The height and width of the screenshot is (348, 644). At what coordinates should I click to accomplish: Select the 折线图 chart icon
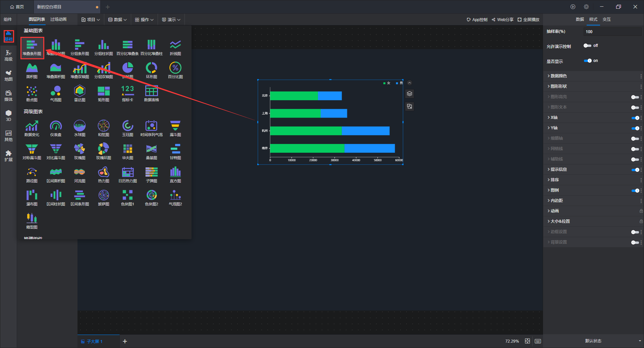click(x=175, y=48)
